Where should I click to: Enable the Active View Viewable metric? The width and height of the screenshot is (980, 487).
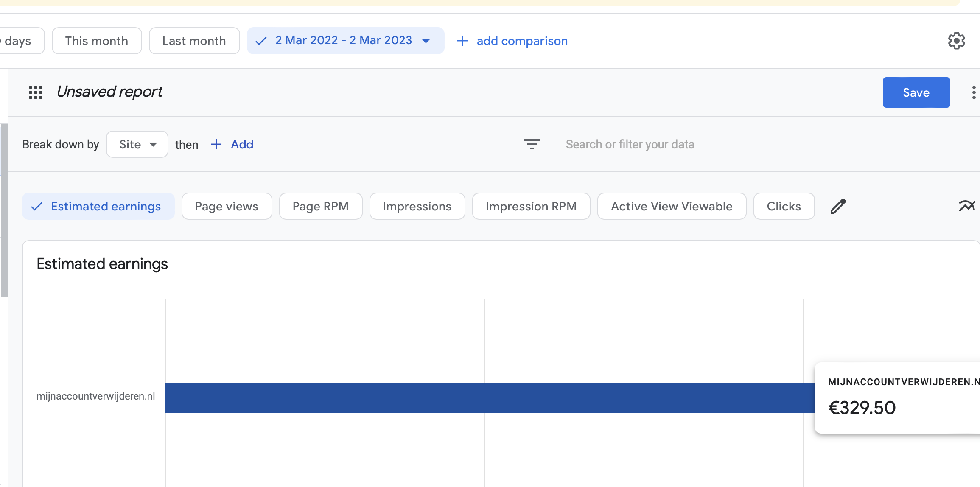[x=672, y=206]
